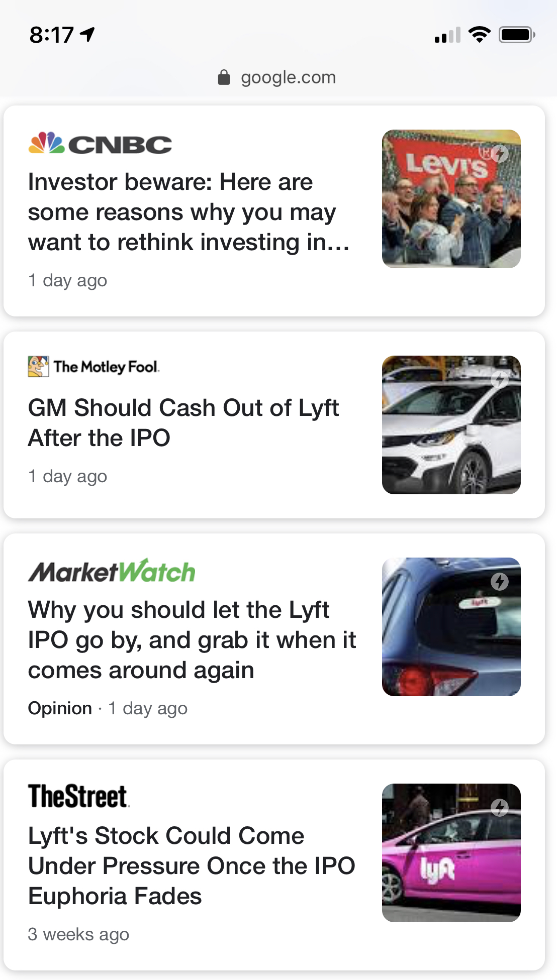Image resolution: width=557 pixels, height=980 pixels.
Task: Tap the AMP lightning badge on pink Lyft car
Action: click(x=500, y=808)
